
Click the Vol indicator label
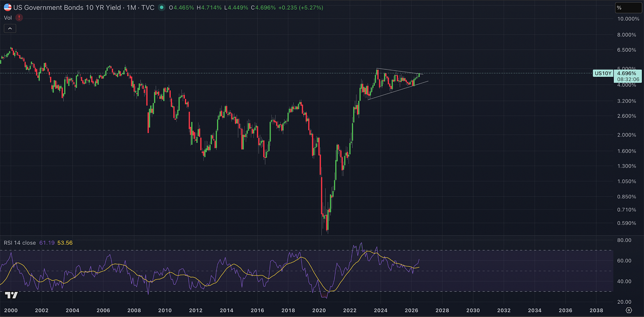(8, 18)
